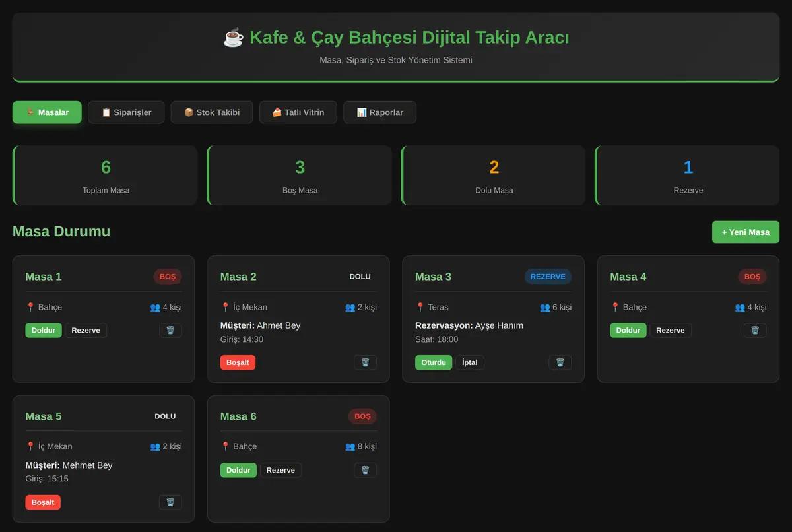Click the Giriş: 14:30 entry time

coord(242,339)
